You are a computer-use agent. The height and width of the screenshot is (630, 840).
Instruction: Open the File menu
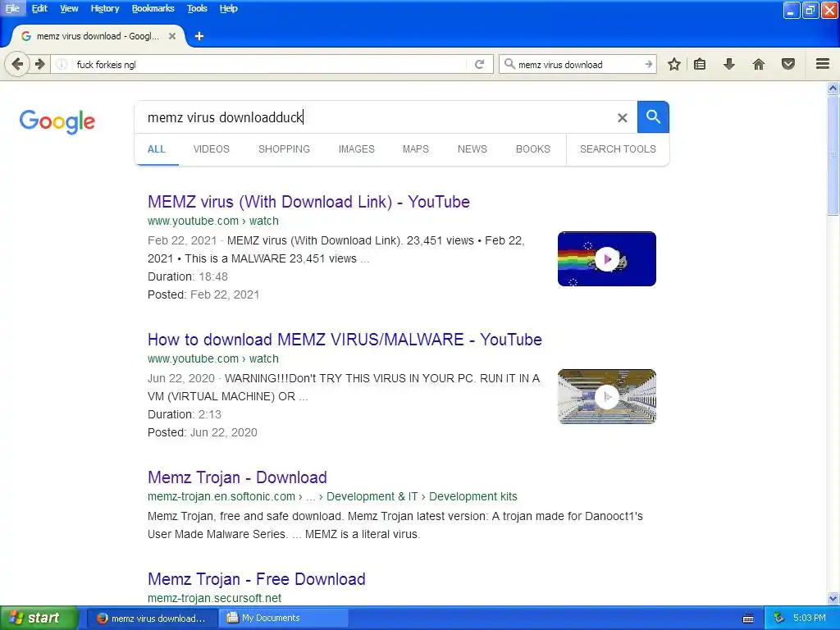12,8
